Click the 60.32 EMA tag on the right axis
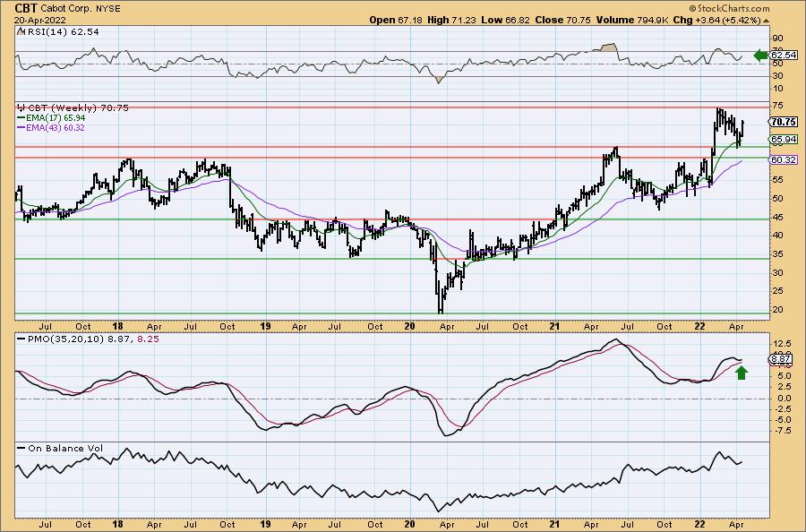The image size is (806, 532). 784,159
